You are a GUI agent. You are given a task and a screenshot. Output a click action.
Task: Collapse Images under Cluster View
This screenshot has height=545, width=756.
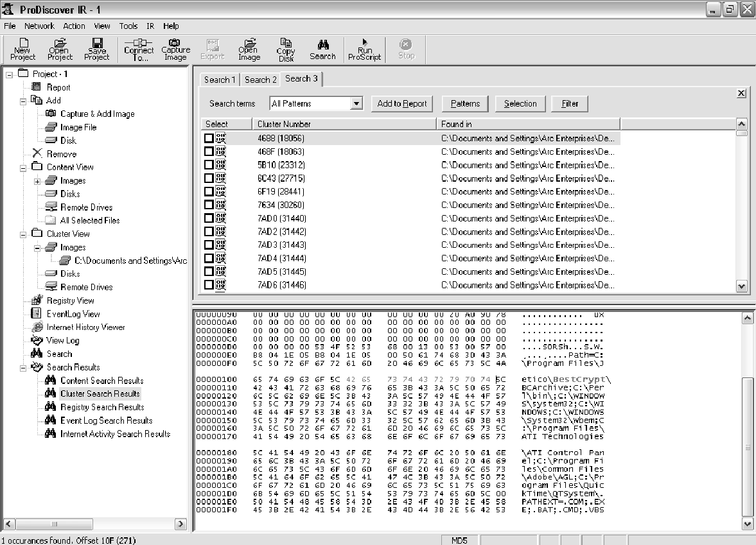pos(37,248)
